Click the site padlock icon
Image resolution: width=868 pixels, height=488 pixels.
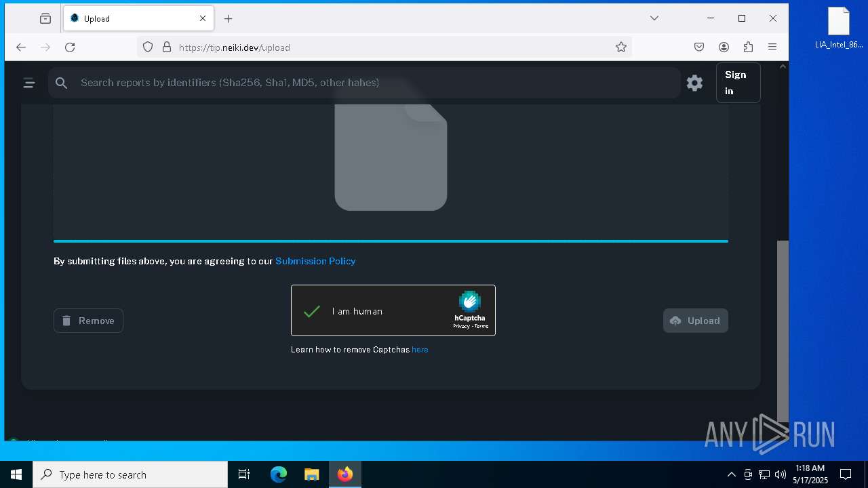pyautogui.click(x=166, y=47)
